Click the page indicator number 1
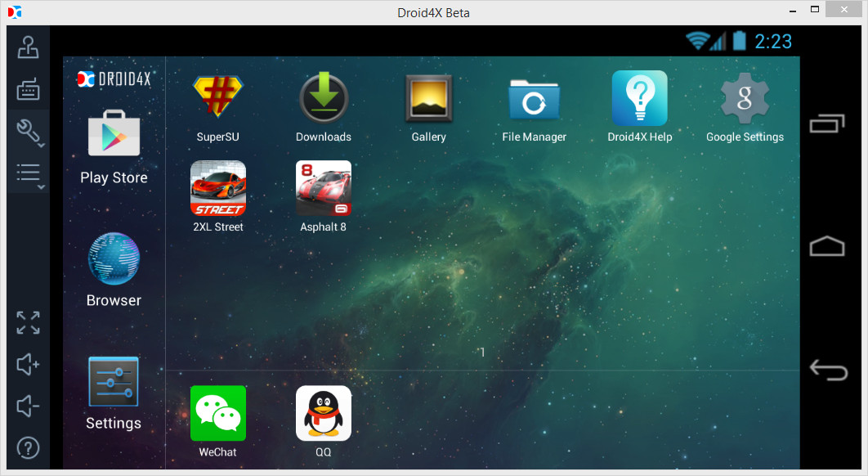 click(483, 352)
